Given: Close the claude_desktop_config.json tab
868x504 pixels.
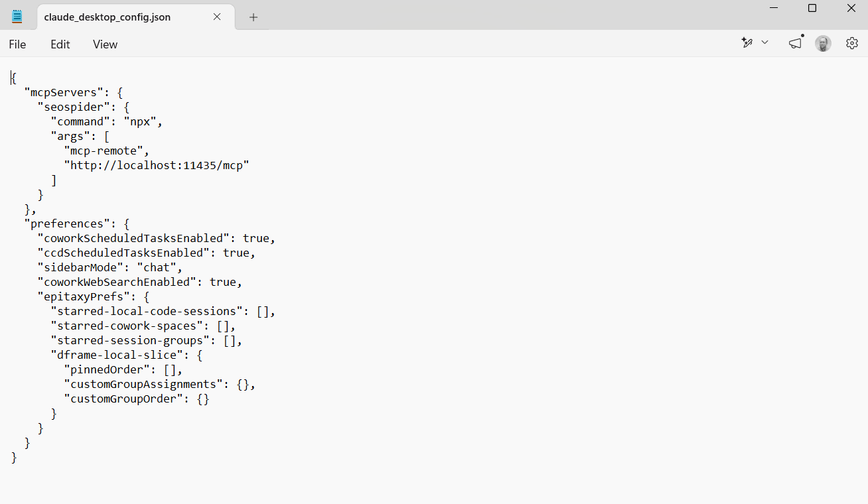Looking at the screenshot, I should pyautogui.click(x=217, y=17).
